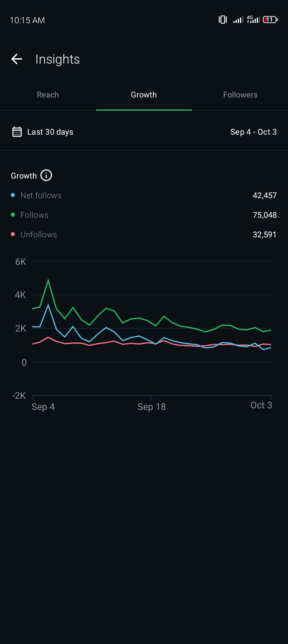Viewport: 288px width, 644px height.
Task: Tap the Oct 3 axis label
Action: [261, 405]
